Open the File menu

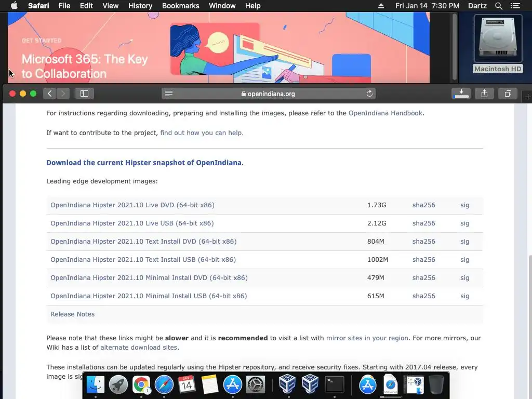coord(64,6)
